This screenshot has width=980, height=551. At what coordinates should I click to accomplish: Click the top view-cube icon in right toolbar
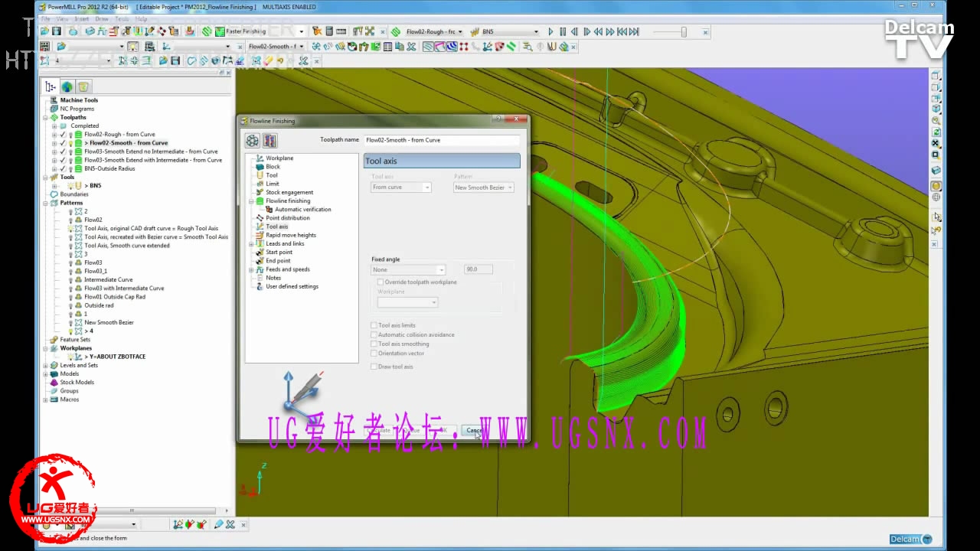(936, 76)
